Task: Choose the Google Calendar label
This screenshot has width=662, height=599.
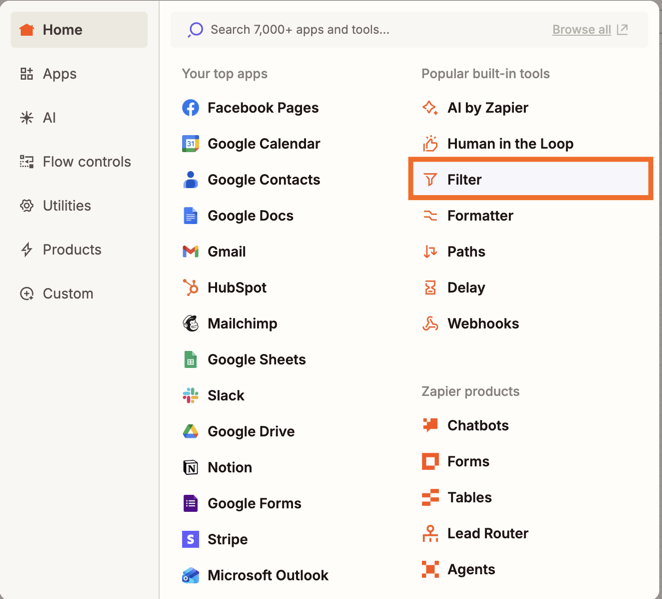Action: (x=264, y=144)
